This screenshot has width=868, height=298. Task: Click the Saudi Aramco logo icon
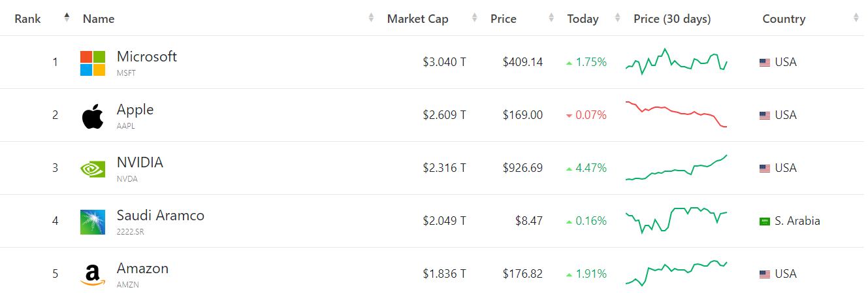[93, 222]
